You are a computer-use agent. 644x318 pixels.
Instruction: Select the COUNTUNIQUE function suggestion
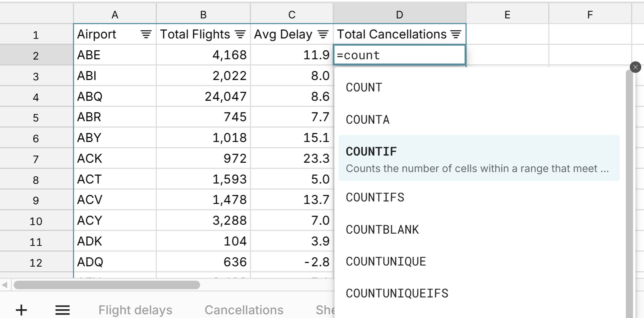[x=386, y=261]
